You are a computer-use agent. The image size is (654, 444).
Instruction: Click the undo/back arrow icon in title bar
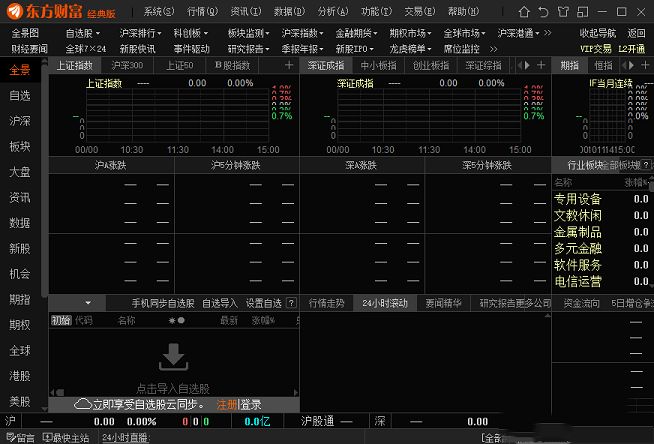(543, 12)
